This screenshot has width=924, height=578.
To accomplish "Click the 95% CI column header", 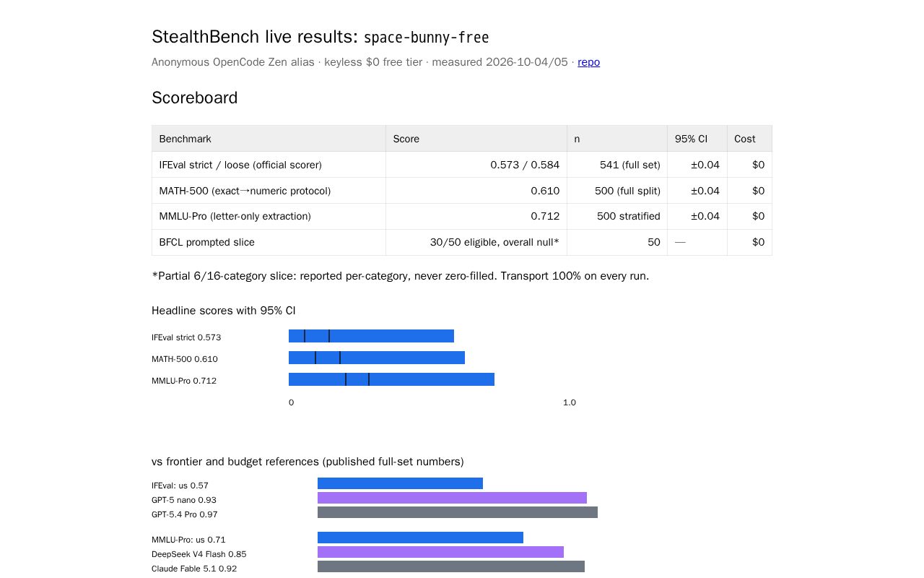I will pos(697,139).
